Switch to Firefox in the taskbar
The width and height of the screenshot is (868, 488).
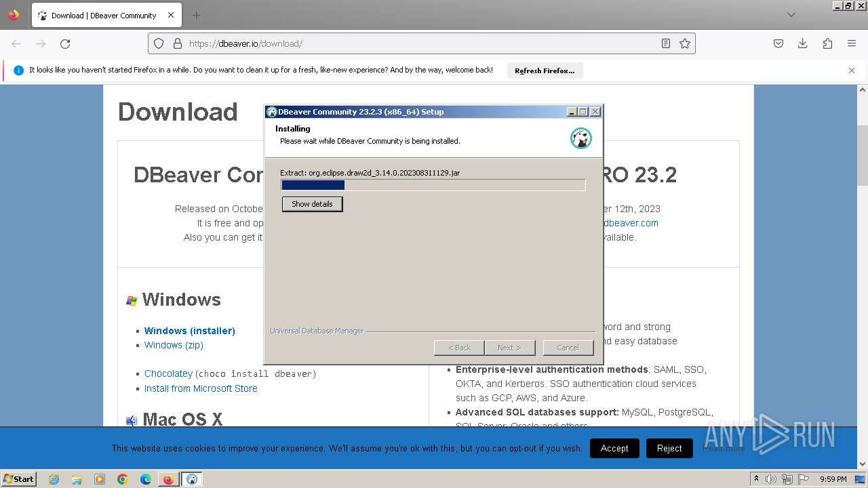click(x=168, y=479)
